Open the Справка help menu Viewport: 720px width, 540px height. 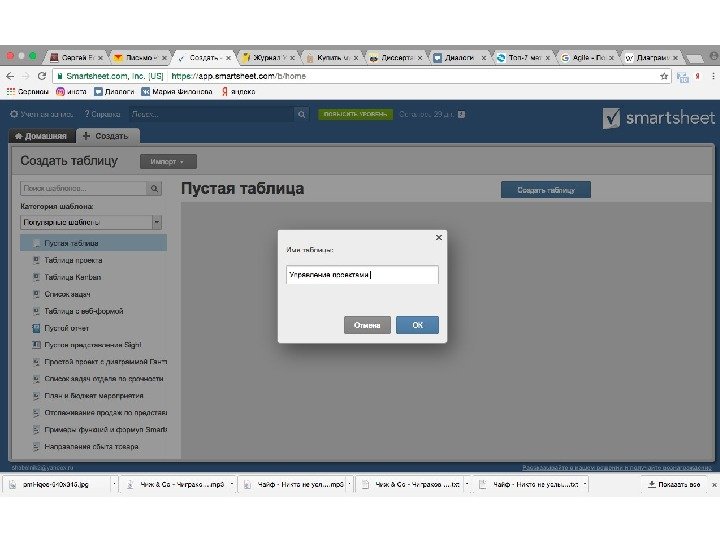point(102,114)
